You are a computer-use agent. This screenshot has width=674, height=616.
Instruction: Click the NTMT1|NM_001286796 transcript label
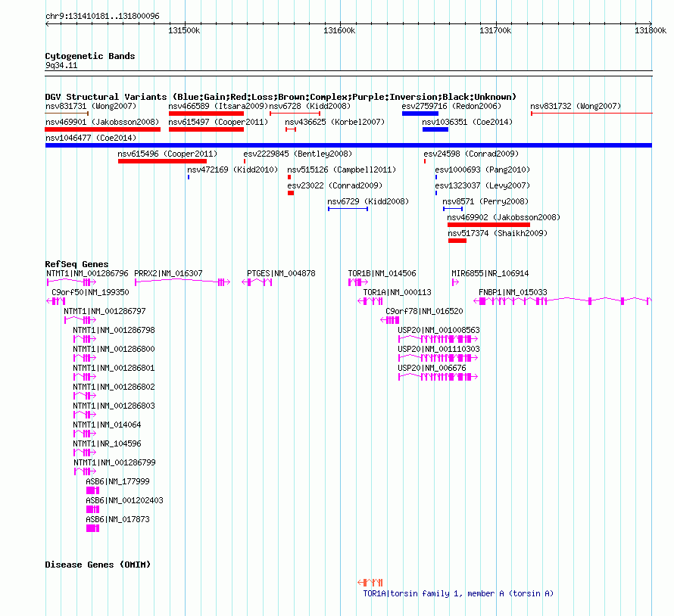click(x=87, y=273)
